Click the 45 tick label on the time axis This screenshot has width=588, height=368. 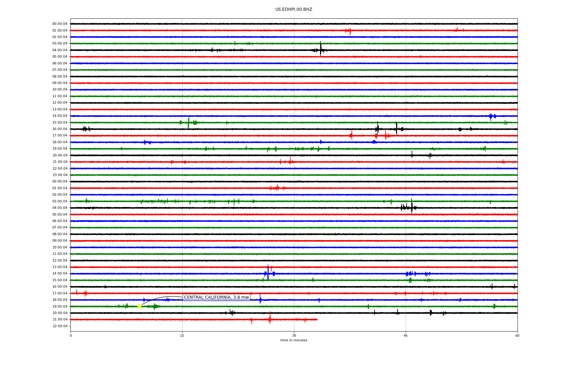pos(406,335)
